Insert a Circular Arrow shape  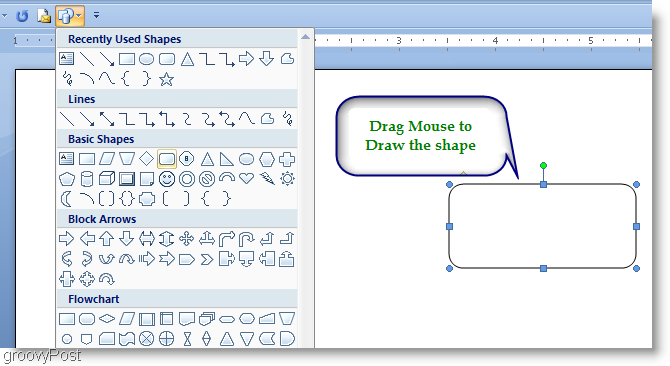pyautogui.click(x=107, y=279)
